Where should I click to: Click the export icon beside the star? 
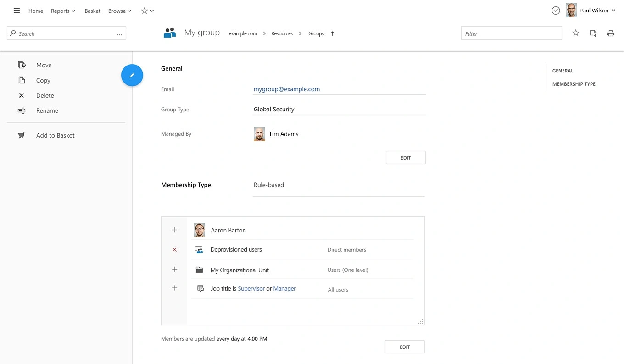593,33
